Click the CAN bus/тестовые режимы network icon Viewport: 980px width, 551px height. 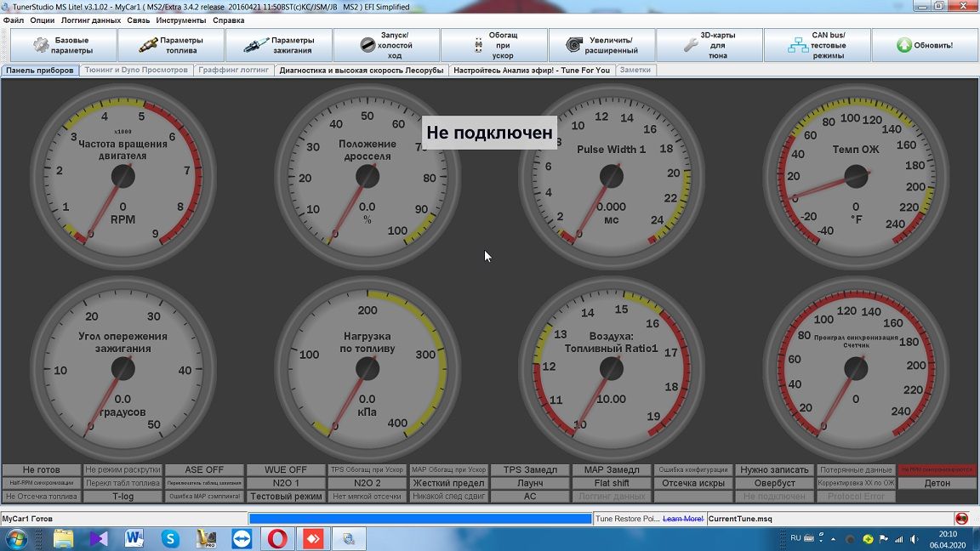[798, 45]
